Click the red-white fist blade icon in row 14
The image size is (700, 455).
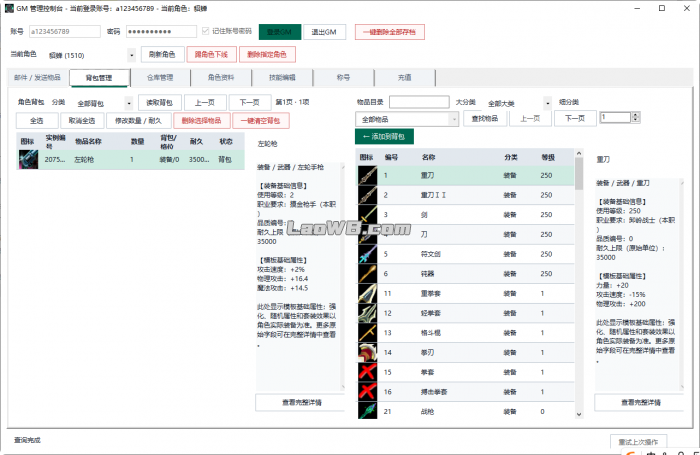point(367,352)
